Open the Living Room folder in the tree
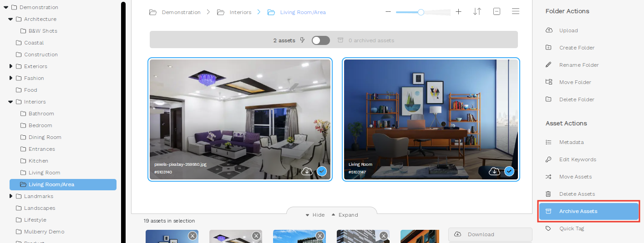Image resolution: width=644 pixels, height=243 pixels. click(x=45, y=173)
